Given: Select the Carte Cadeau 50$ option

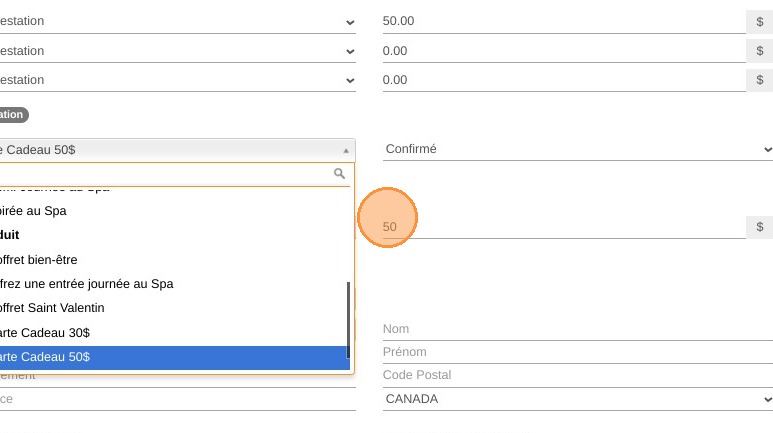Looking at the screenshot, I should [x=175, y=357].
